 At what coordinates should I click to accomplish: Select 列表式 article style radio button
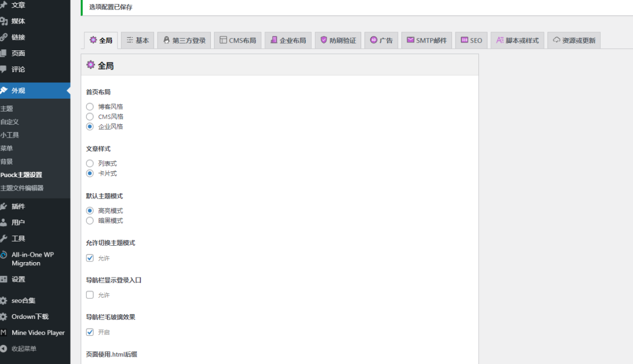pos(90,163)
